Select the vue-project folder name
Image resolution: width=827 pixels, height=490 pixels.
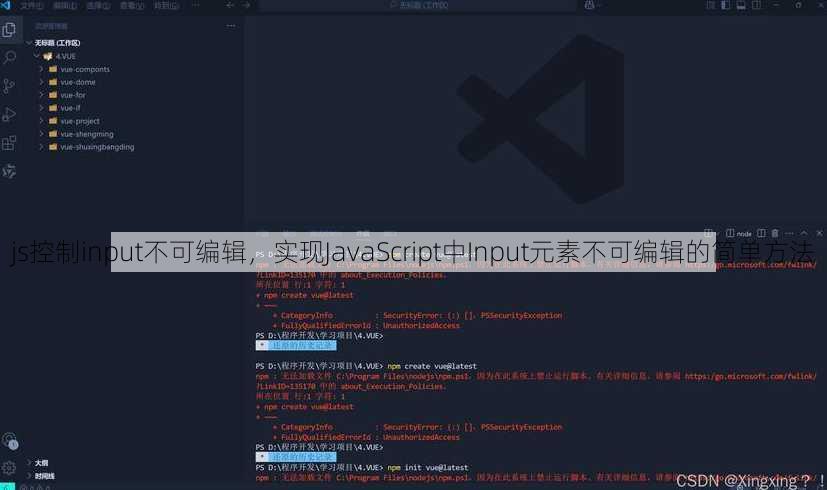coord(80,121)
